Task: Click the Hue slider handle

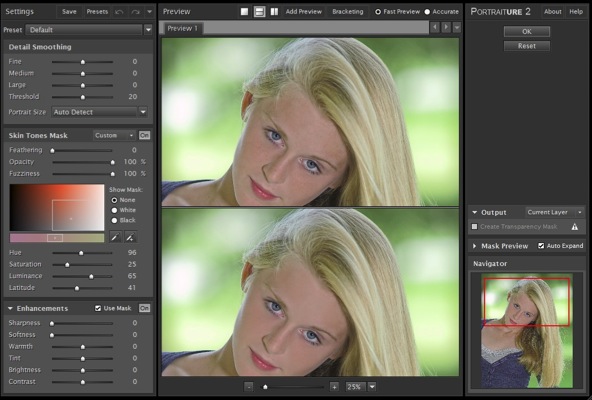Action: click(81, 253)
